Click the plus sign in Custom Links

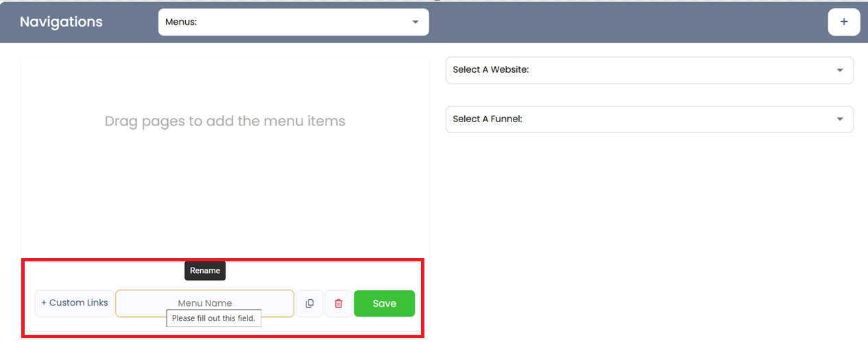coord(44,303)
